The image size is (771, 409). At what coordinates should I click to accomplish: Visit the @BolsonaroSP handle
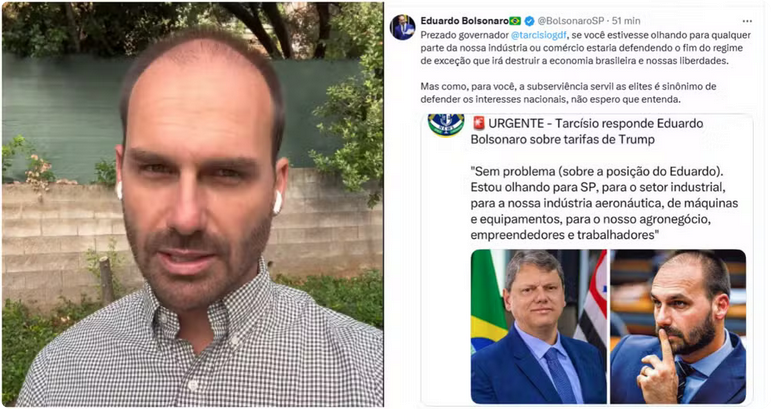(570, 21)
